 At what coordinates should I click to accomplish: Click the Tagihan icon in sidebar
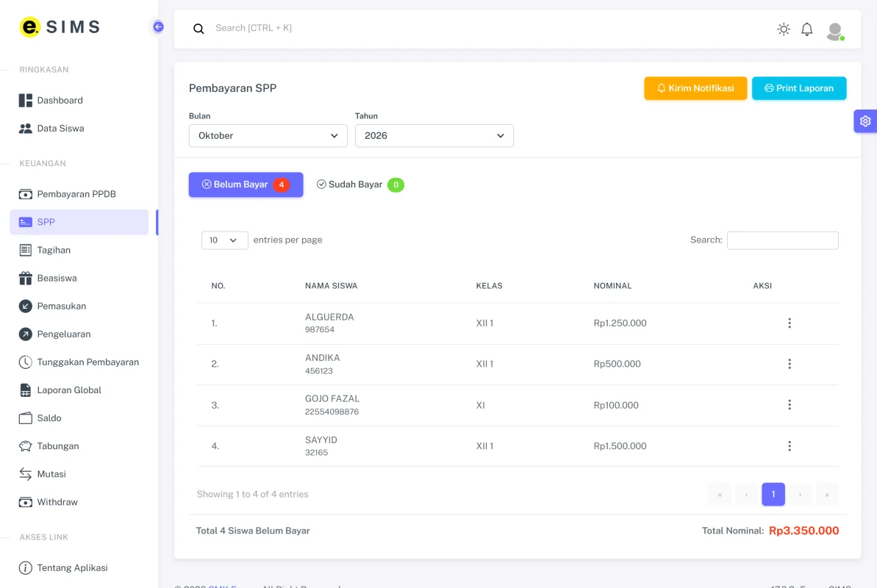(x=25, y=250)
